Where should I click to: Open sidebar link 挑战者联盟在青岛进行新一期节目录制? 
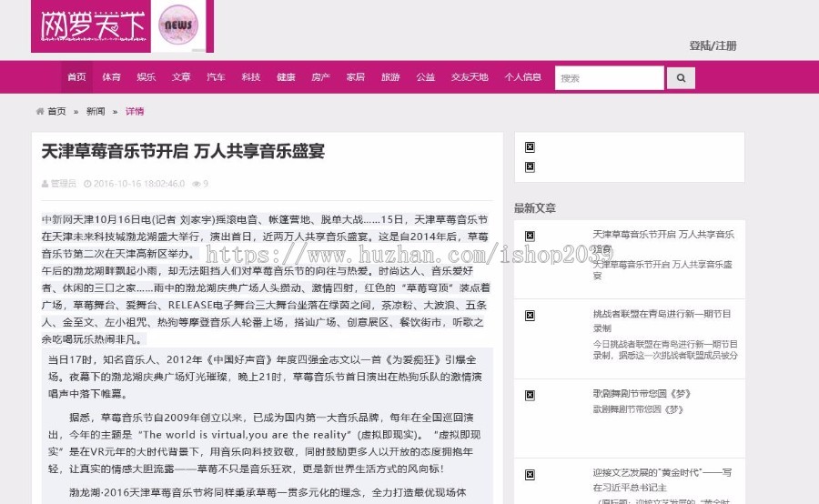tap(662, 320)
